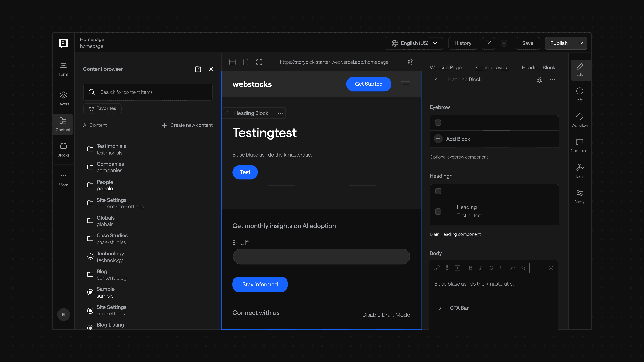
Task: Open the Layers sidebar panel
Action: pyautogui.click(x=63, y=99)
